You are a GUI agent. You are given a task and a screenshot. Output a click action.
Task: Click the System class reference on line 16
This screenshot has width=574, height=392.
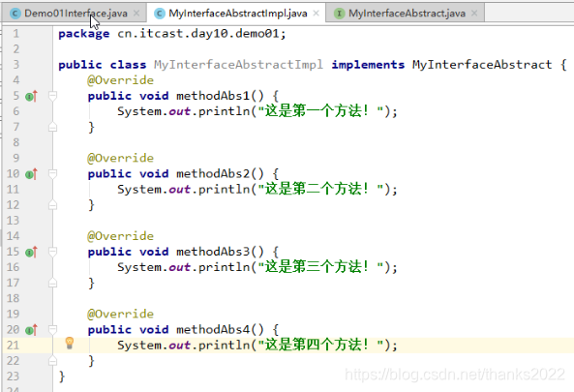click(139, 267)
